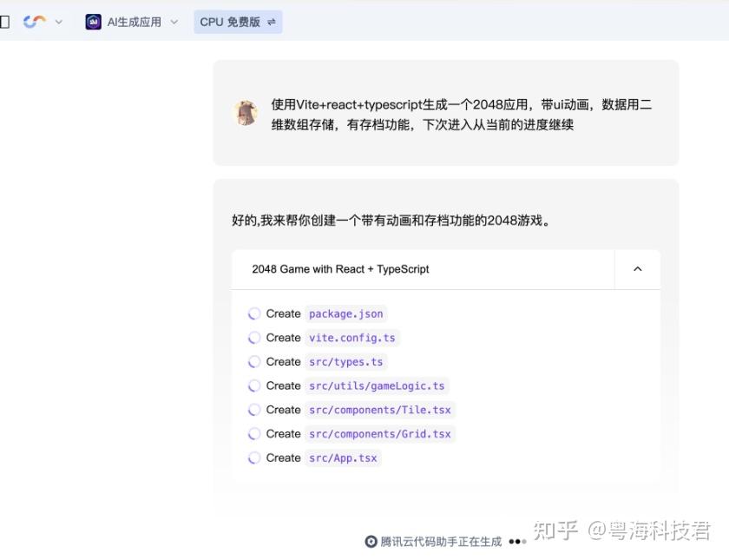The image size is (729, 560).
Task: Select the src/components/Tile.tsx entry
Action: 382,410
